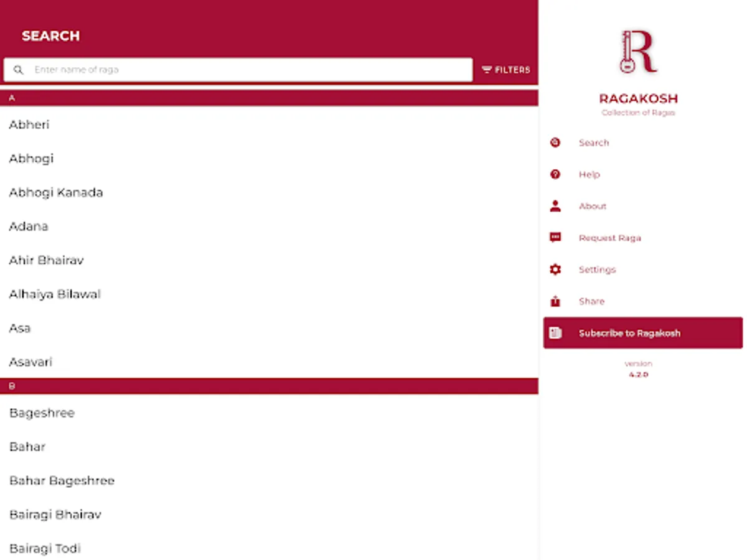Click the Request Raga chat bubble icon
The image size is (747, 560).
(555, 238)
